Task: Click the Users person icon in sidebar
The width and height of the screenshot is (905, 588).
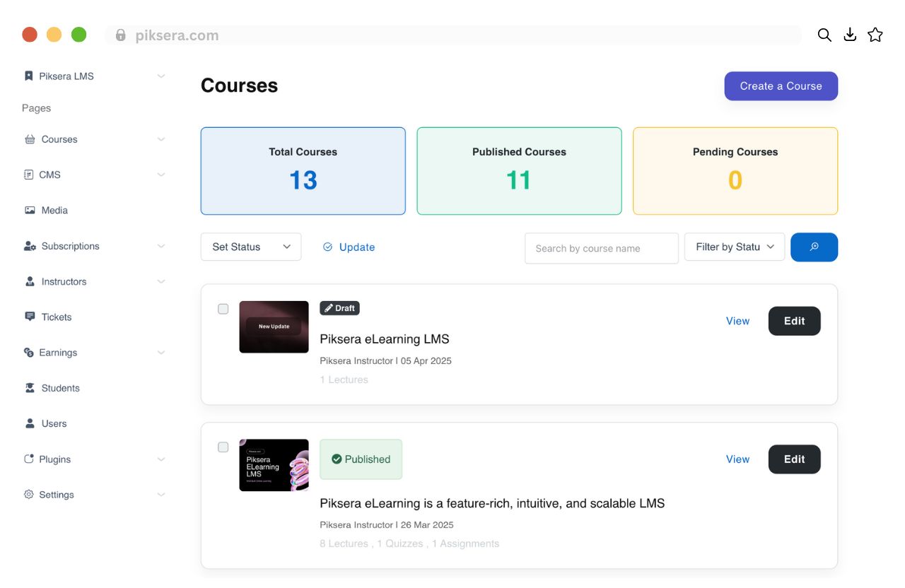Action: tap(30, 423)
